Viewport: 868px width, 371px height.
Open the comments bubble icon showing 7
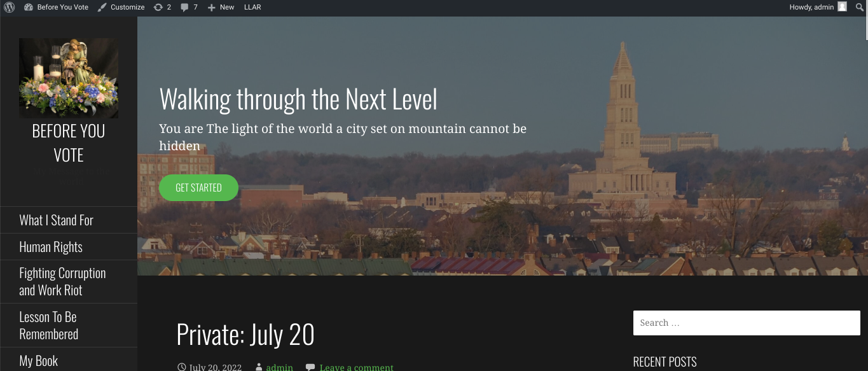pos(184,8)
